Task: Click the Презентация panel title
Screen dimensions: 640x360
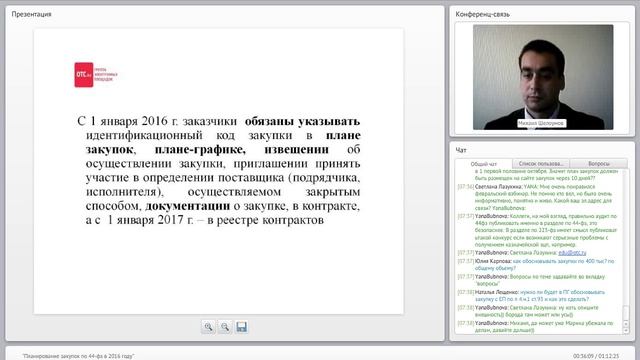Action: tap(31, 14)
